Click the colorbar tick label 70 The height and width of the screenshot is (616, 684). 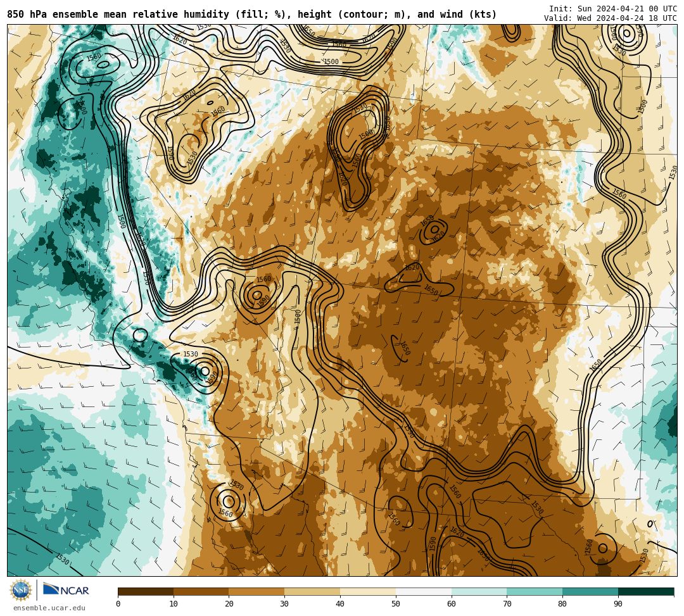[x=507, y=604]
